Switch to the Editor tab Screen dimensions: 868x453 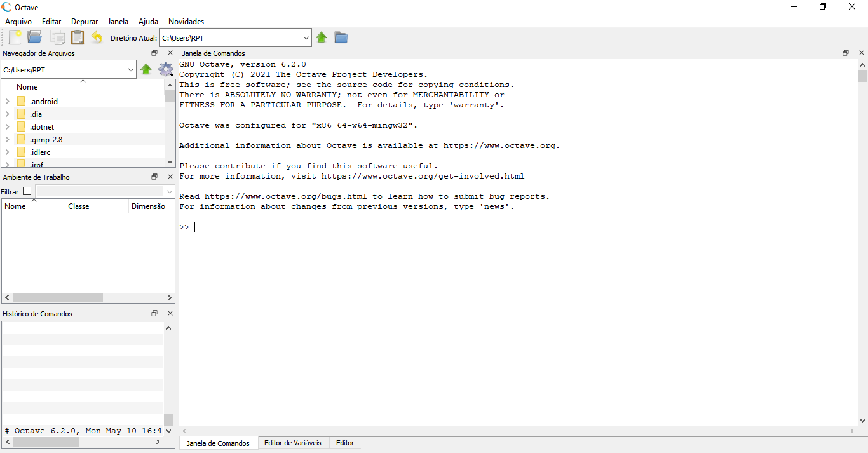click(x=345, y=443)
